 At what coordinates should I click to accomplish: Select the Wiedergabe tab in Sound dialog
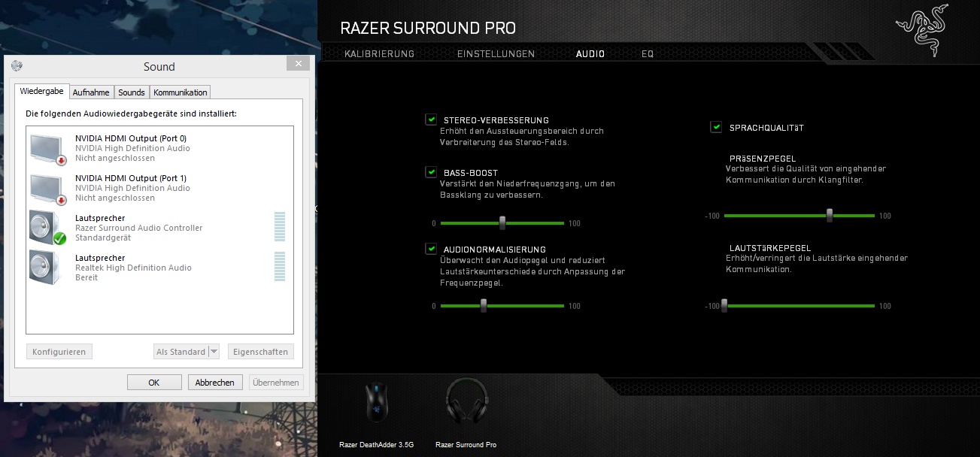[41, 91]
